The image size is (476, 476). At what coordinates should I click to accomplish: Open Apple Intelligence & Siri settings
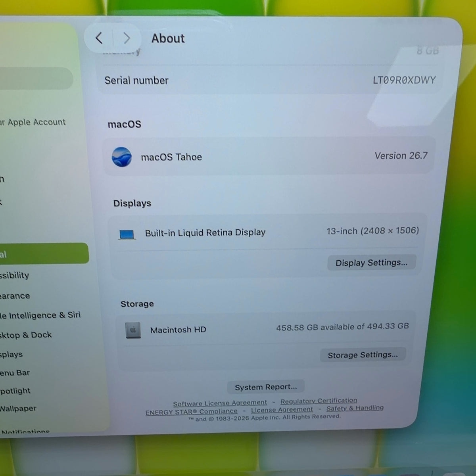pos(40,315)
